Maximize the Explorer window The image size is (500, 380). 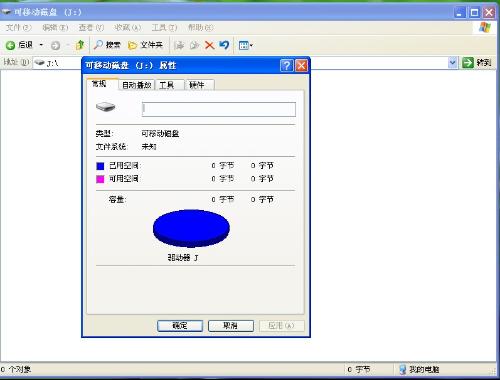click(474, 13)
